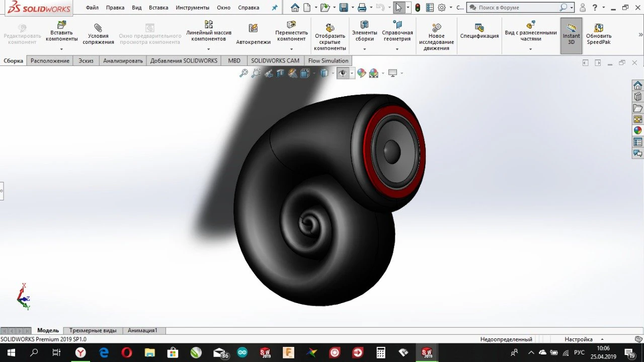Open the Вставка menu
The height and width of the screenshot is (362, 644).
tap(158, 8)
